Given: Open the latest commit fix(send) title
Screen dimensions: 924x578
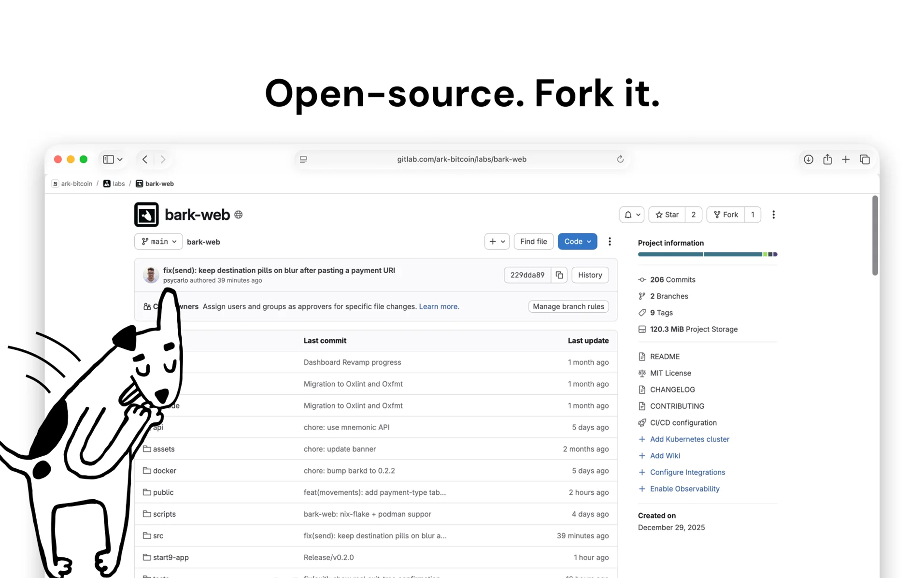Looking at the screenshot, I should point(279,270).
